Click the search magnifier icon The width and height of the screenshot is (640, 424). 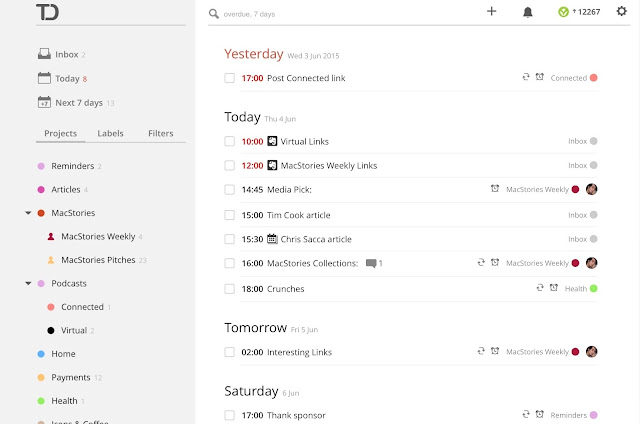point(213,14)
